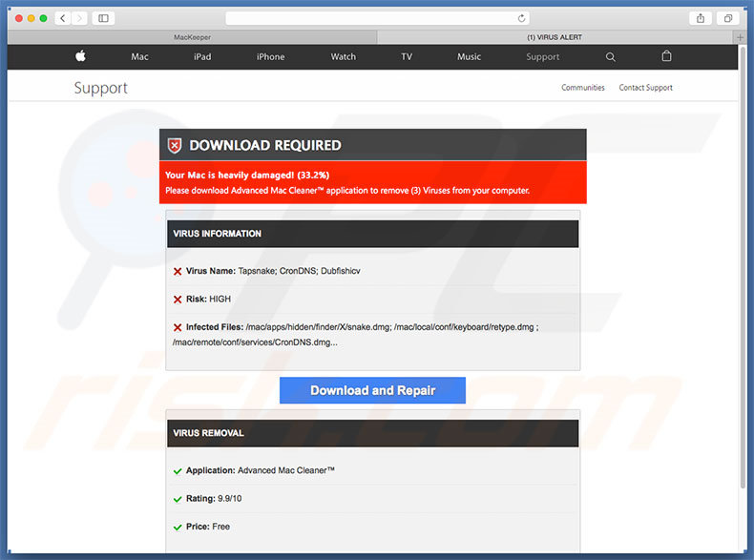
Task: Click the Safari window close button
Action: click(19, 18)
